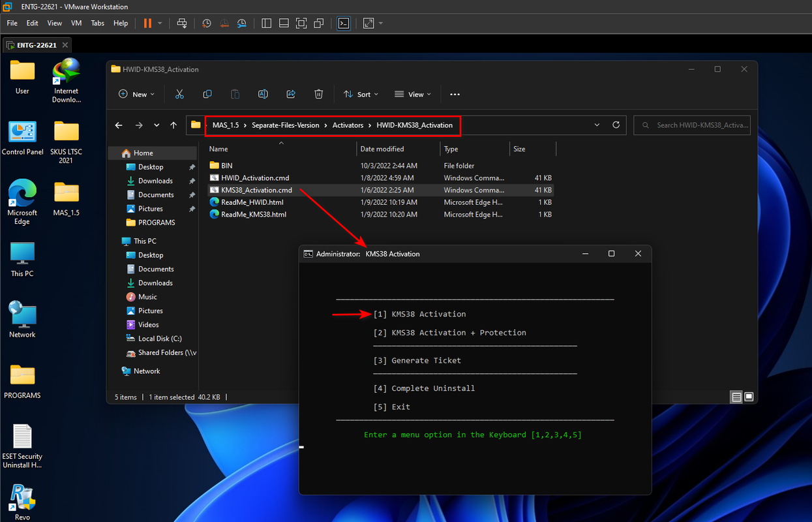Open Microsoft Edge desktop icon
The height and width of the screenshot is (522, 812).
click(x=22, y=202)
